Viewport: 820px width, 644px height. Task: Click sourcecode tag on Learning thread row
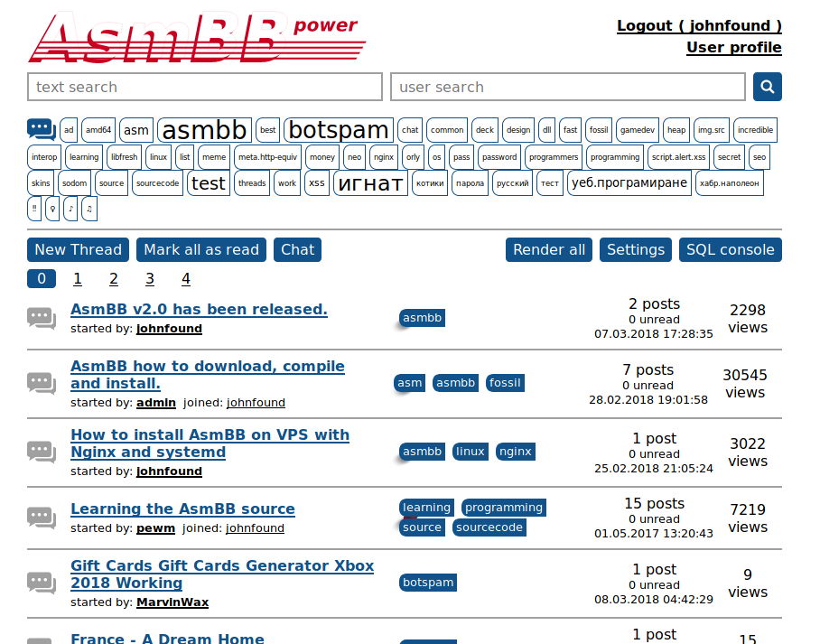point(489,527)
